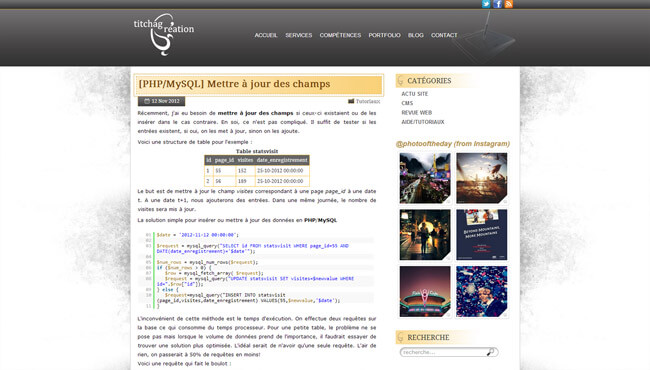Click the date_enregistrement table header

pyautogui.click(x=282, y=160)
